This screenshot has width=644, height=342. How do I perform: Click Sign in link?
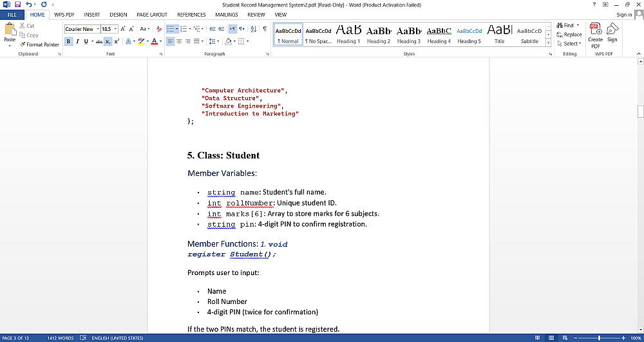[x=624, y=15]
